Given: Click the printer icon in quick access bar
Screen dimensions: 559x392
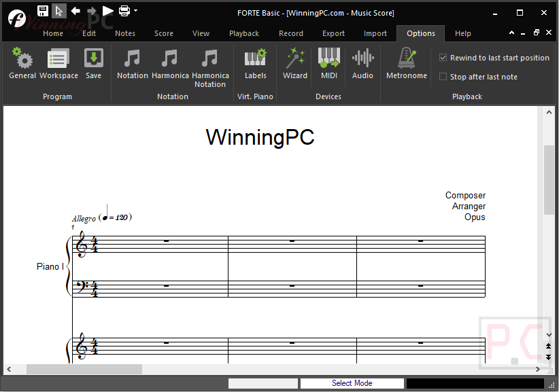Looking at the screenshot, I should coord(124,11).
